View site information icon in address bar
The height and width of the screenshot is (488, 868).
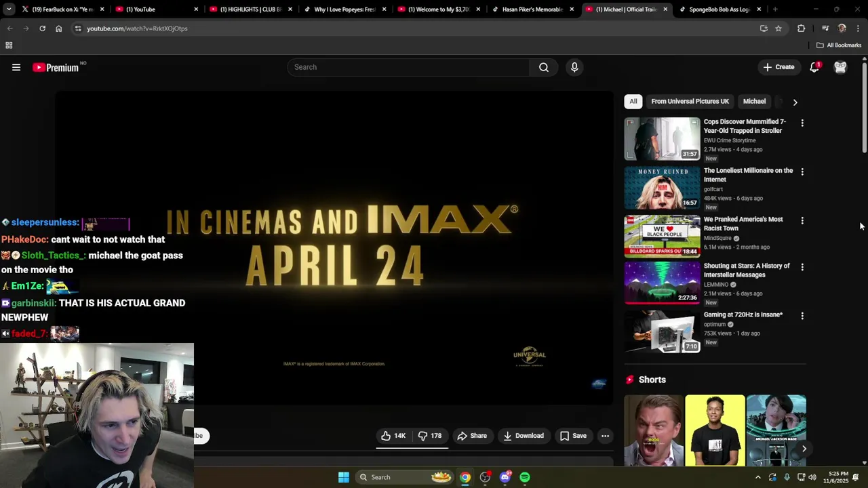coord(78,28)
